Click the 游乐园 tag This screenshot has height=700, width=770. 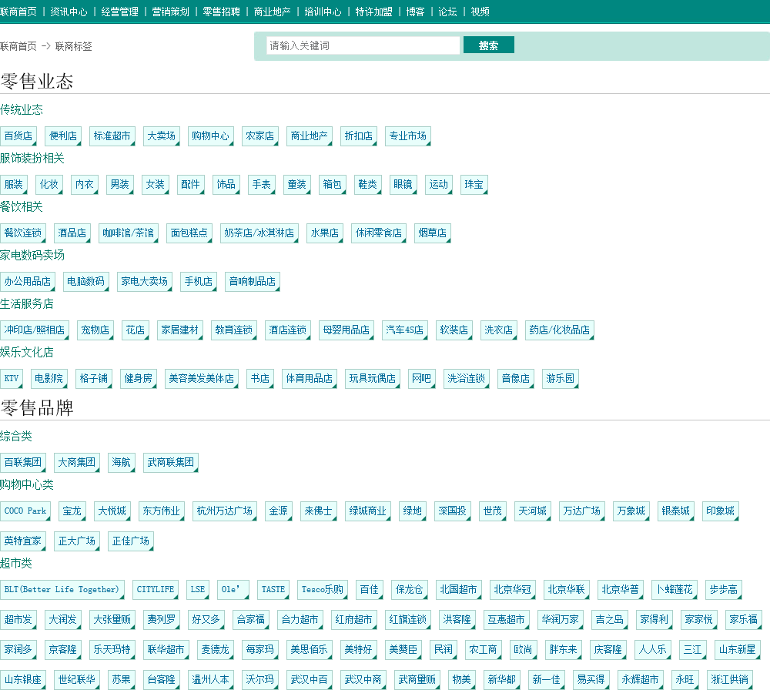(x=561, y=379)
